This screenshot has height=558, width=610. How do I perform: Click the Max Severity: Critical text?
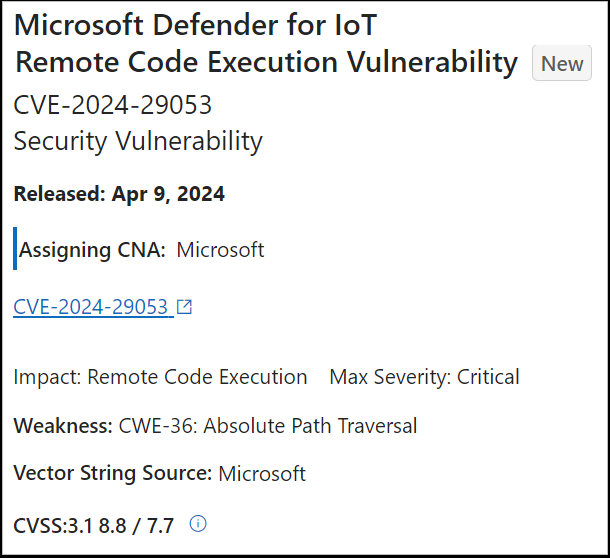click(424, 377)
